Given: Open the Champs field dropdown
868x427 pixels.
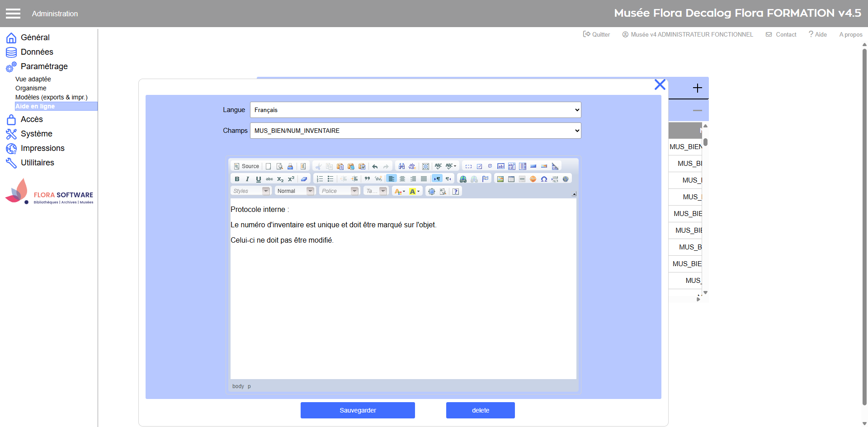Looking at the screenshot, I should pos(415,131).
